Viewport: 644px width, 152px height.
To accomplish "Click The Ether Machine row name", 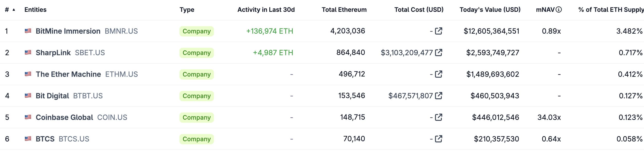I will click(x=68, y=74).
